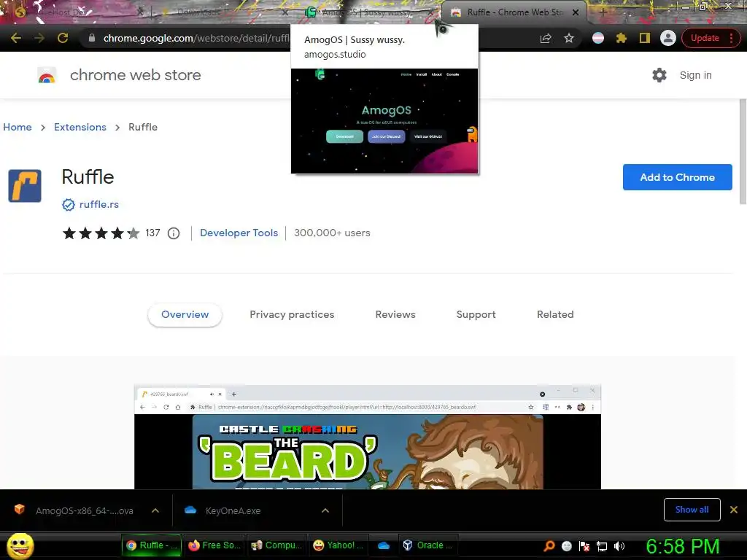Switch to Yahoo! taskbar button

click(x=339, y=545)
